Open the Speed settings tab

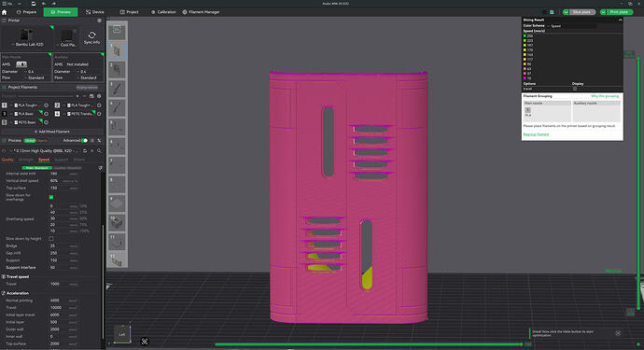click(44, 160)
